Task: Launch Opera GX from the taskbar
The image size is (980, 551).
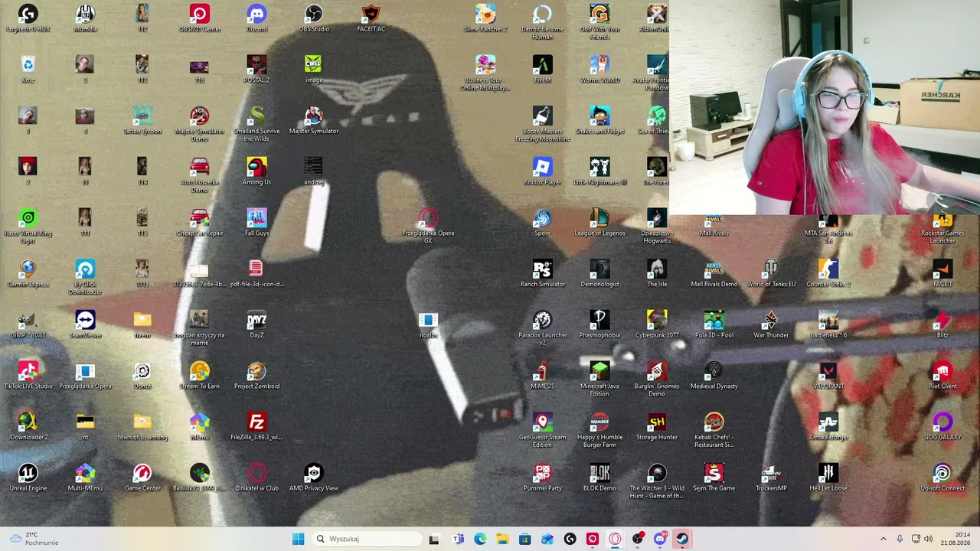Action: pyautogui.click(x=615, y=539)
